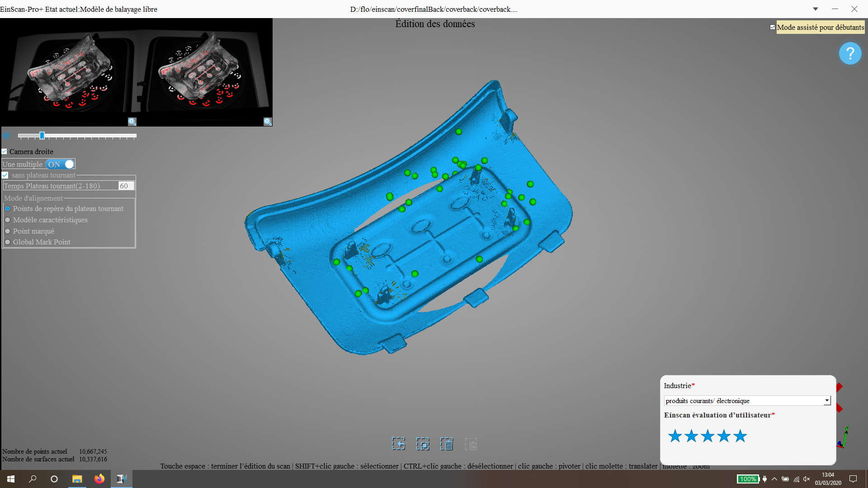Select Global Mark Point alignment mode

(8, 242)
